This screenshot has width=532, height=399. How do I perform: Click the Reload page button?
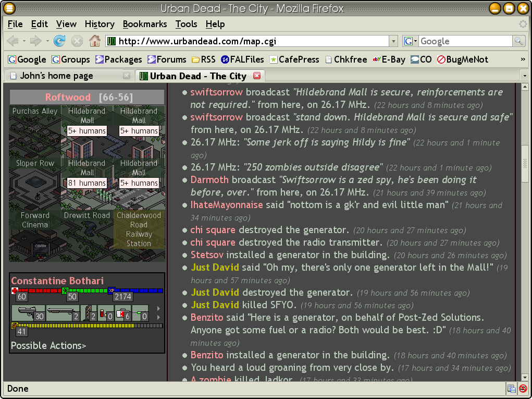[x=59, y=41]
